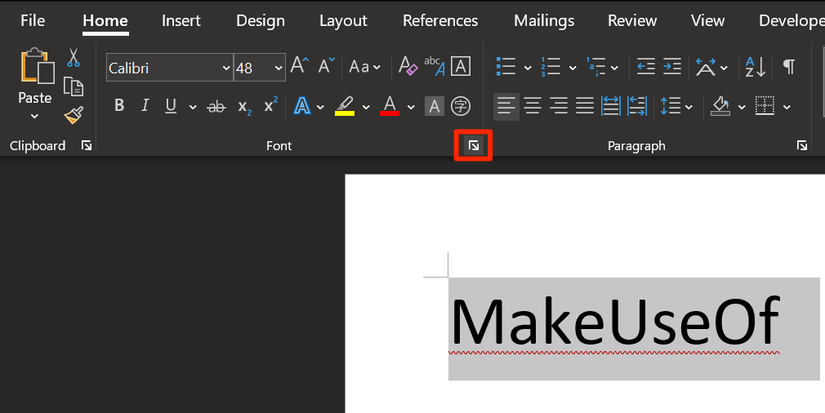
Task: Switch to the Mailings tab
Action: [544, 21]
